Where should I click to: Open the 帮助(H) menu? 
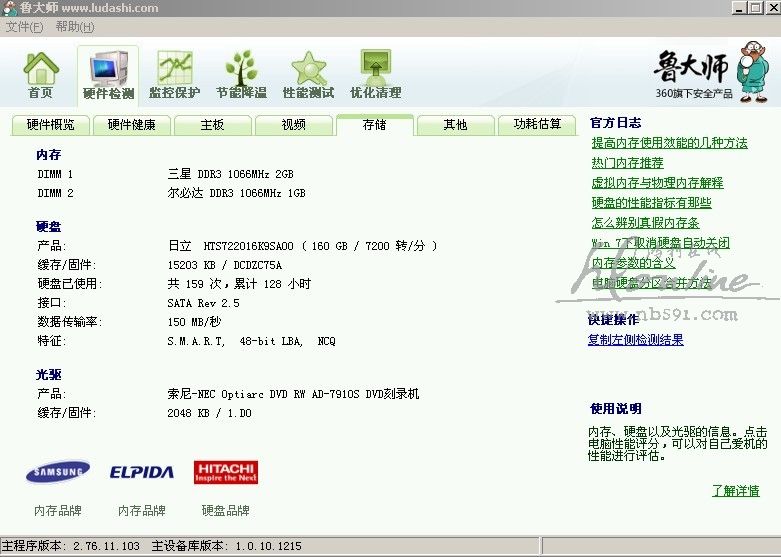point(75,27)
